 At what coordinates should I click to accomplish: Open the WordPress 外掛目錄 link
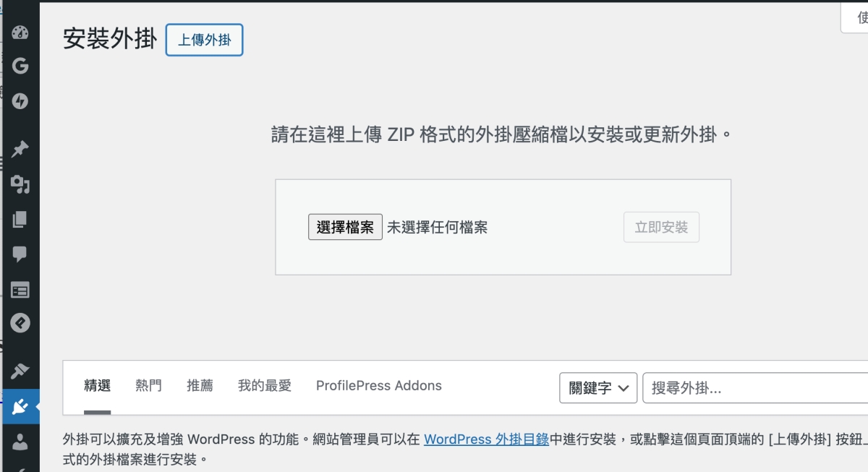click(486, 439)
